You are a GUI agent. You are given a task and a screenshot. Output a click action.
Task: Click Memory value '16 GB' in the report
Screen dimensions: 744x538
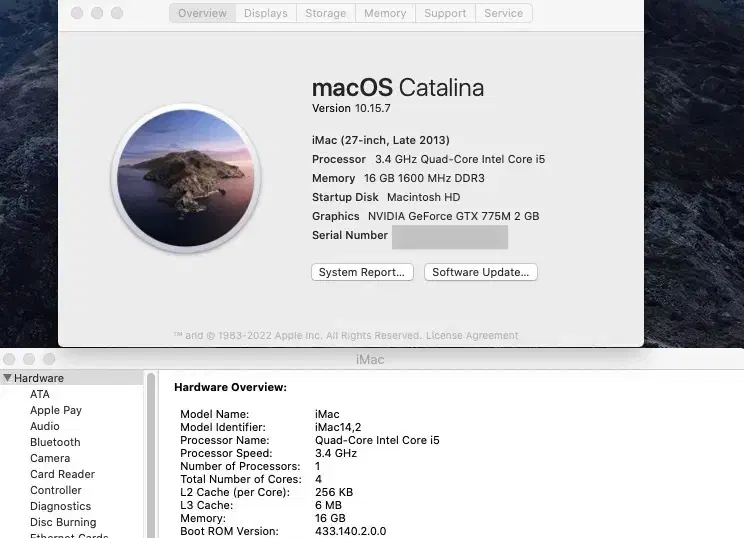330,518
